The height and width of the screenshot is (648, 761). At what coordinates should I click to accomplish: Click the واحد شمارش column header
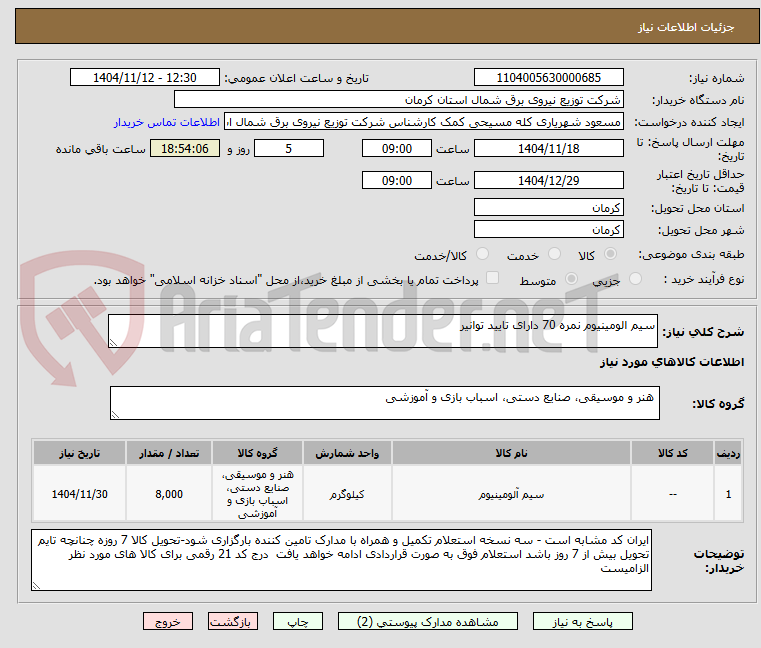pyautogui.click(x=347, y=453)
